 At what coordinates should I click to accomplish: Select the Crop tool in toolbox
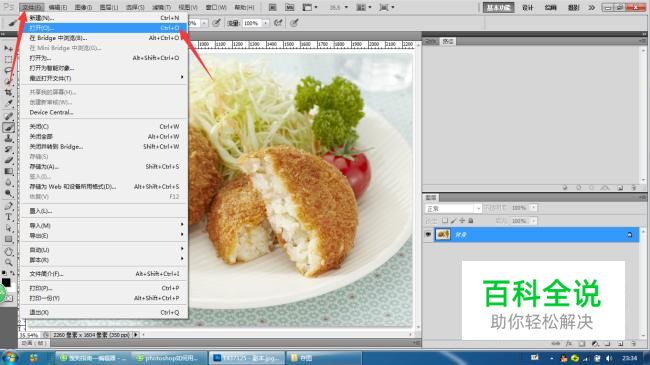pos(8,92)
